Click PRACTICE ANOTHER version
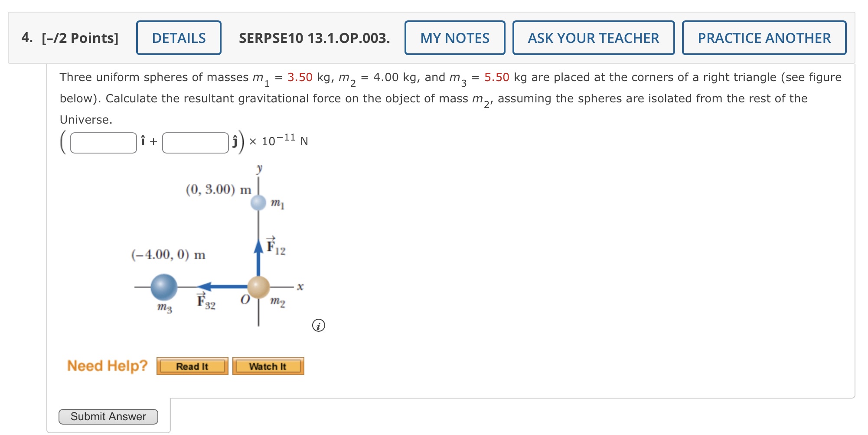The height and width of the screenshot is (435, 868). [x=764, y=38]
